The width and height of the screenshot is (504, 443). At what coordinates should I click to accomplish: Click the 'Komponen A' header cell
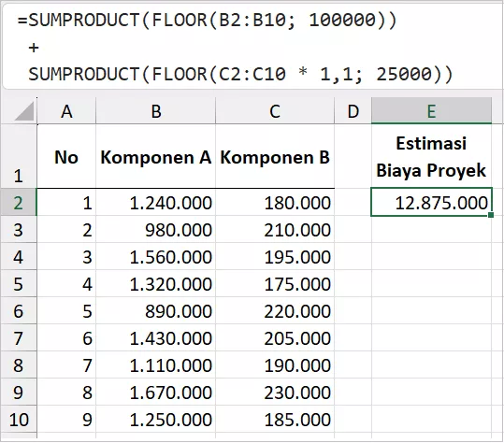tap(156, 156)
